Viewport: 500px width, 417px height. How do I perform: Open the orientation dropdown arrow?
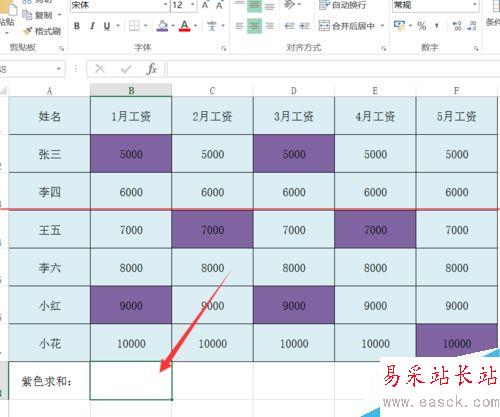pos(299,5)
